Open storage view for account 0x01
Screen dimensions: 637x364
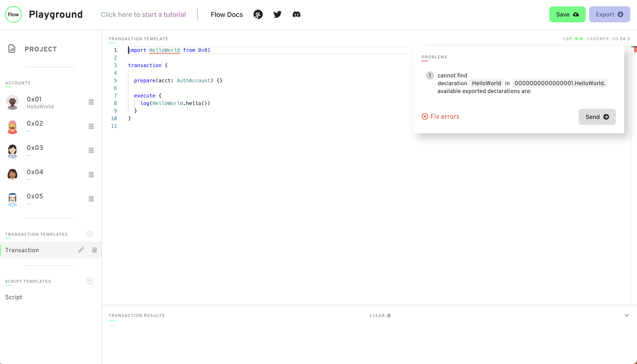pyautogui.click(x=91, y=102)
